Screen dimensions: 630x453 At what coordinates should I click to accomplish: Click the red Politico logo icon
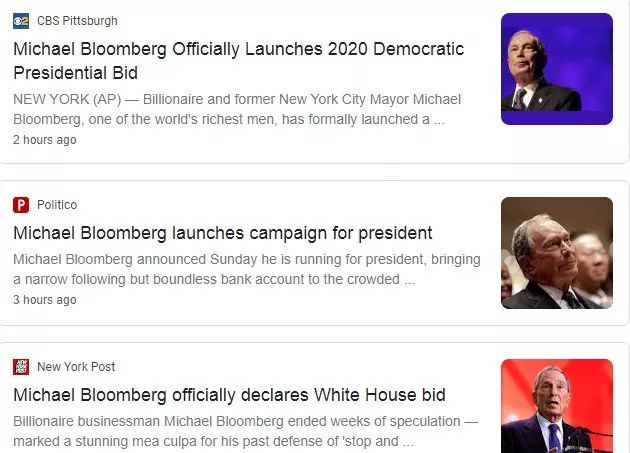(21, 205)
